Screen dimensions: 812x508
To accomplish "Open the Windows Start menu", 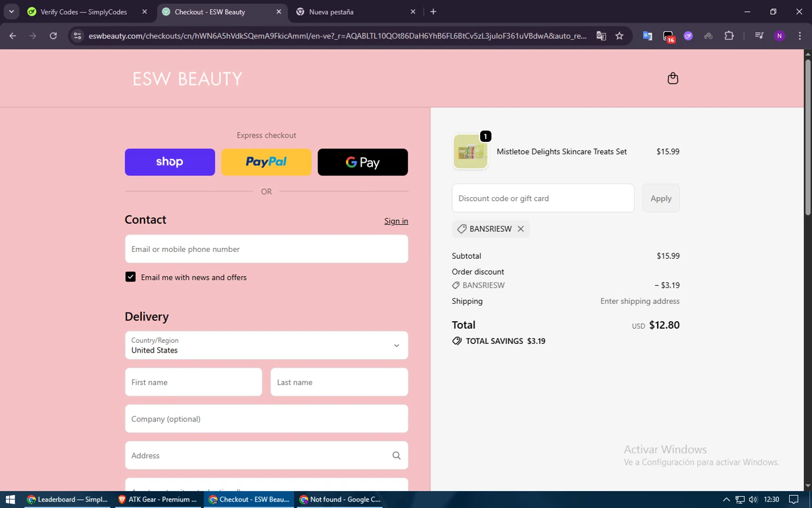I will (x=10, y=499).
